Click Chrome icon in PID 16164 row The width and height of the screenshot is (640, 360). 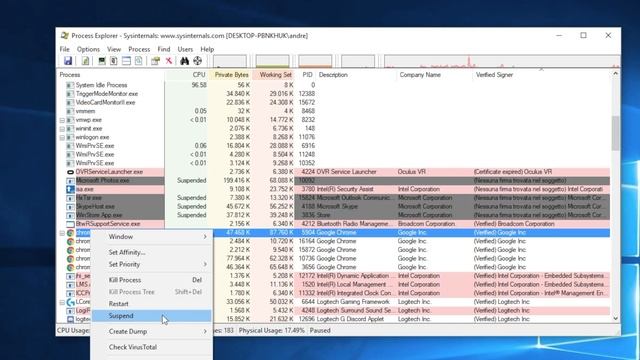click(70, 241)
